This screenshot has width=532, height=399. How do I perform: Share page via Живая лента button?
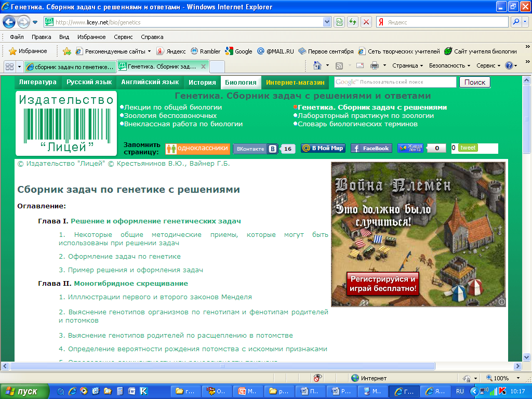(x=410, y=148)
